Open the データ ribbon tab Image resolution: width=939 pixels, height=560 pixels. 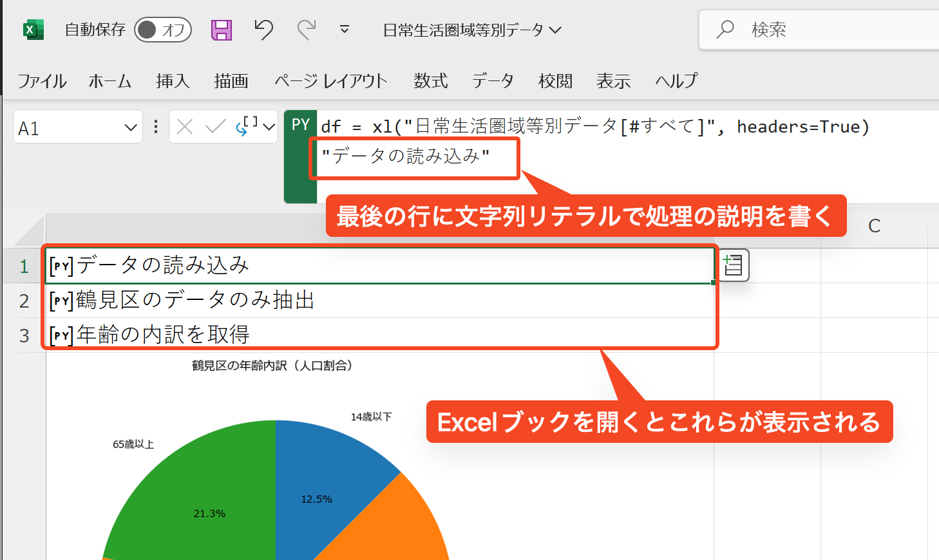click(493, 81)
